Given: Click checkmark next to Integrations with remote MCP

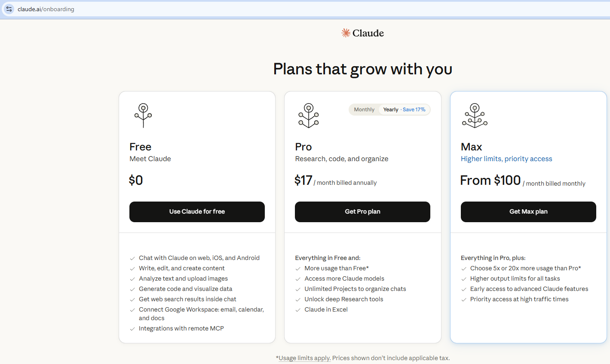Looking at the screenshot, I should coord(132,329).
